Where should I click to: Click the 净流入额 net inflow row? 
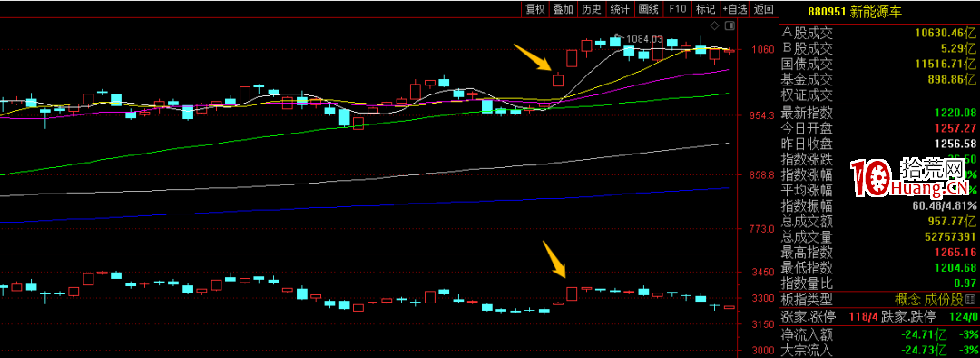[877, 335]
